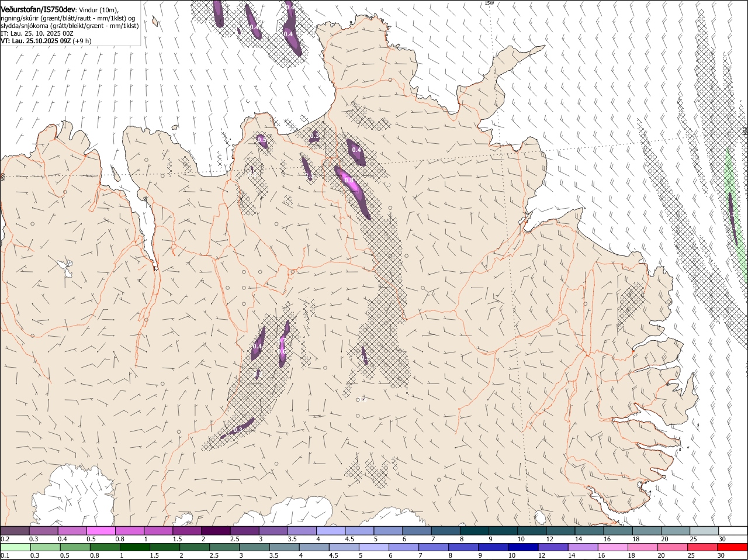The height and width of the screenshot is (560, 748).
Task: Pick the lightest green lower swatch starting at 0.1
Action: click(x=15, y=547)
